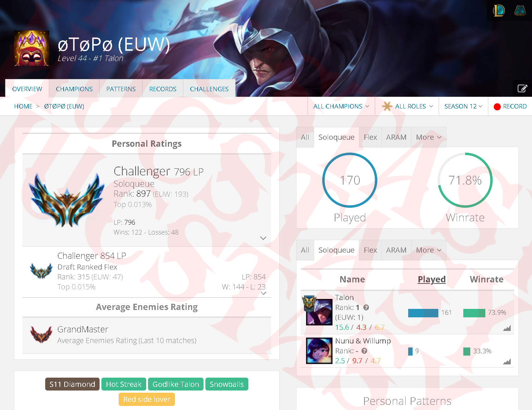Switch to the CHAMPIONS tab
This screenshot has width=532, height=410.
tap(74, 89)
